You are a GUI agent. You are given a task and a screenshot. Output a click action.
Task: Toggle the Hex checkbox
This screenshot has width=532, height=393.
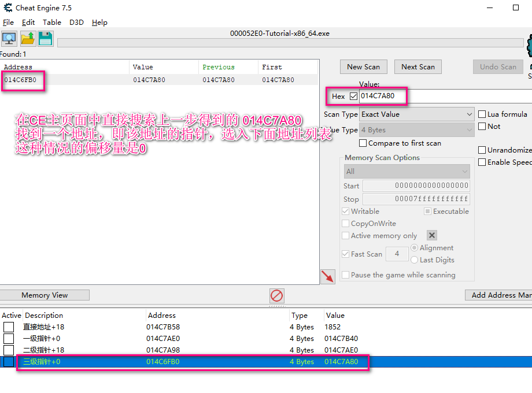tap(353, 97)
